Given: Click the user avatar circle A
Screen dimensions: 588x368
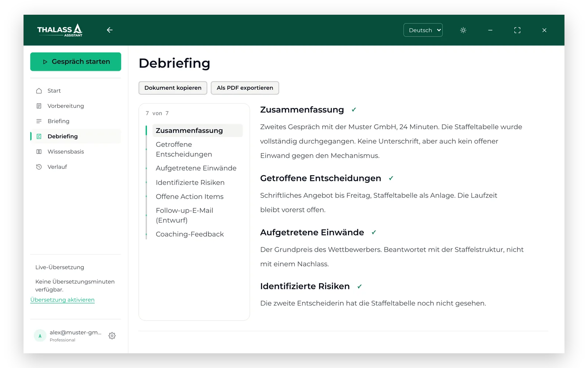Looking at the screenshot, I should [40, 336].
